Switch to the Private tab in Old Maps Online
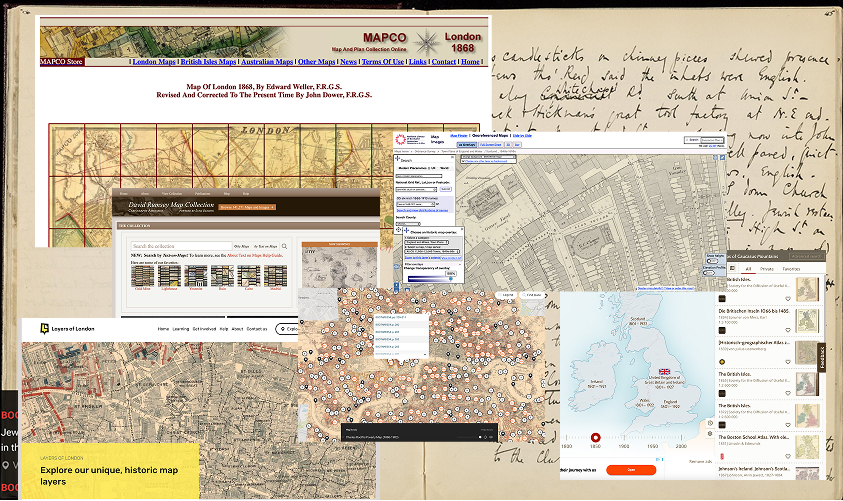Image resolution: width=843 pixels, height=501 pixels. tap(767, 269)
